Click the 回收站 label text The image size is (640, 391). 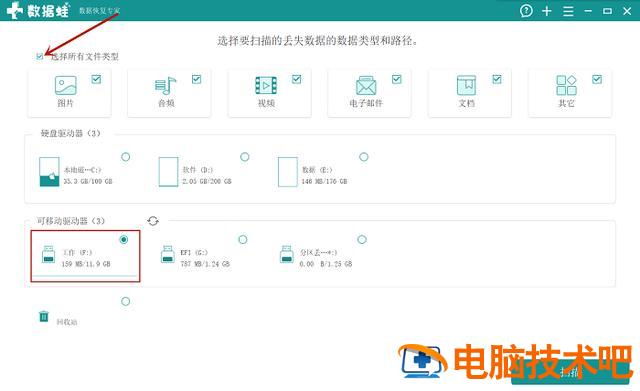pos(67,322)
